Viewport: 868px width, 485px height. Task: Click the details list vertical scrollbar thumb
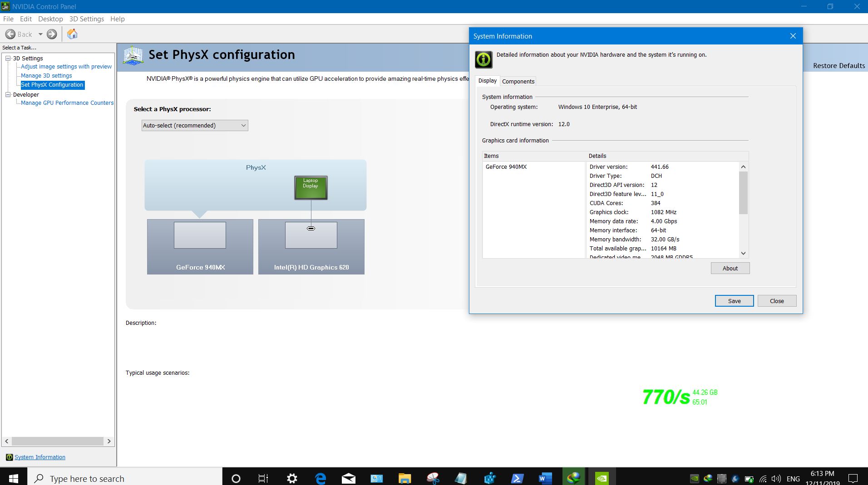coord(743,193)
